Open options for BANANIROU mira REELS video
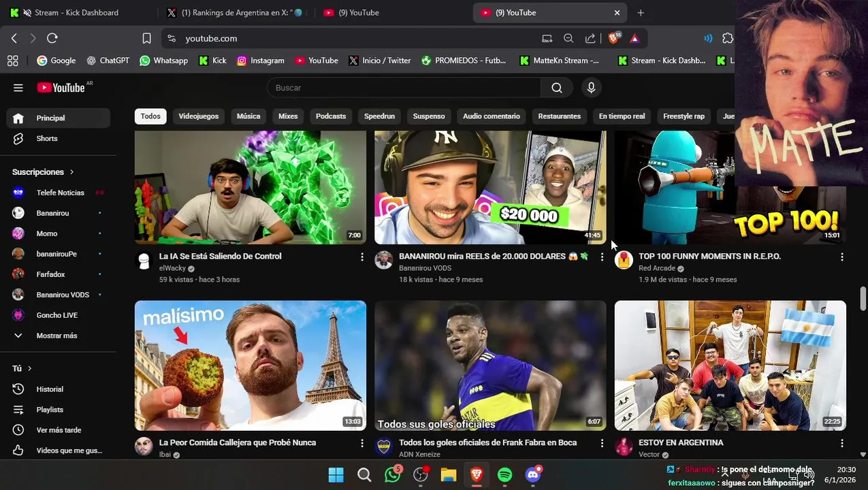 click(x=602, y=257)
